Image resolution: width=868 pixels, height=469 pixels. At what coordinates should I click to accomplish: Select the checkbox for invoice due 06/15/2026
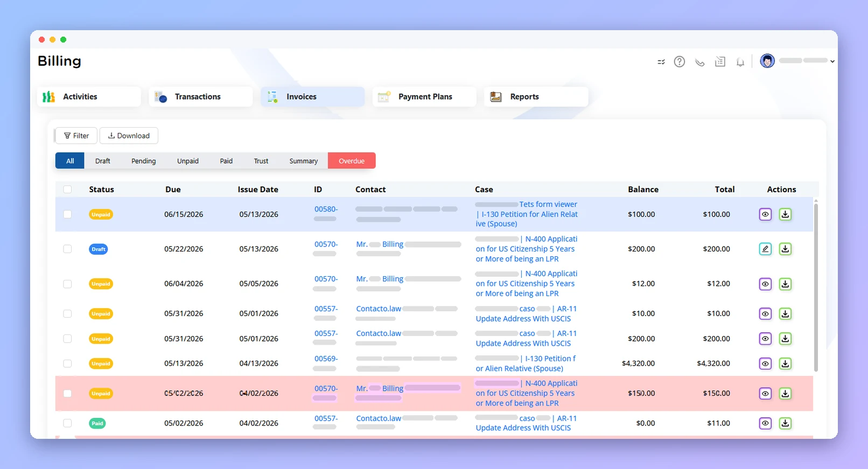(67, 214)
